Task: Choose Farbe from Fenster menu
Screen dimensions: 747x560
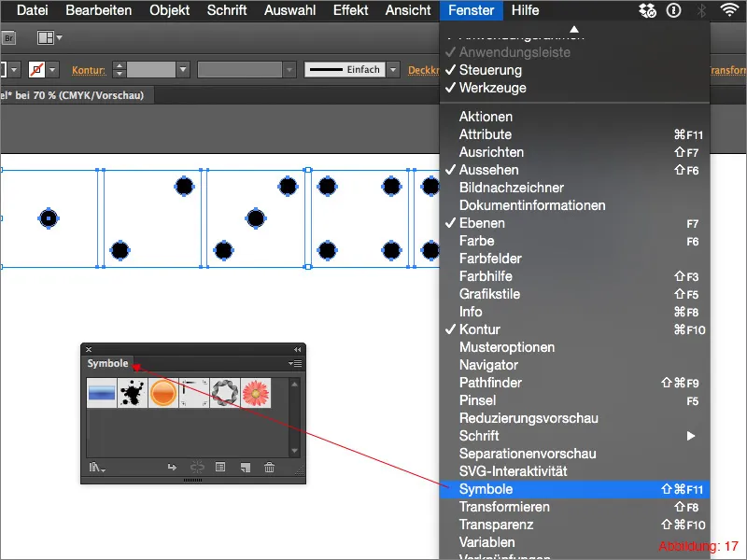Action: (x=574, y=241)
